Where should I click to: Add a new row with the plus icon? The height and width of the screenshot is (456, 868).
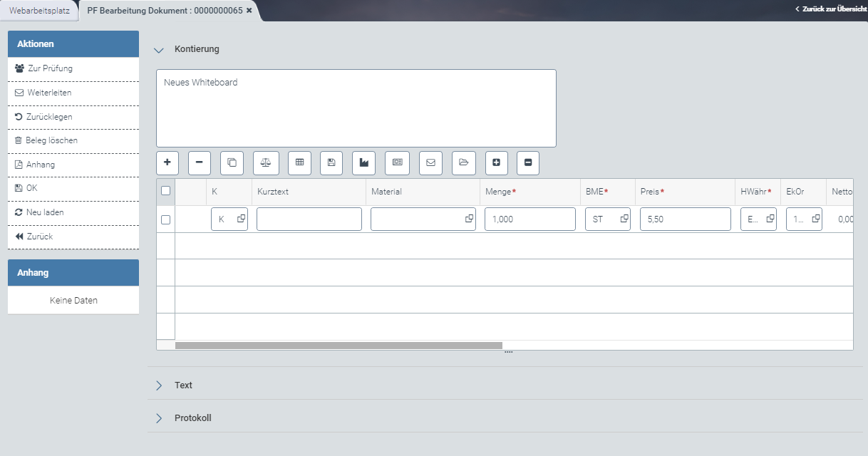point(167,162)
